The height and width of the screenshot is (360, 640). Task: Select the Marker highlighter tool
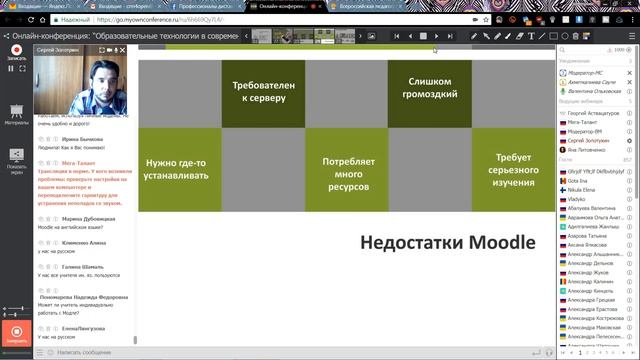pyautogui.click(x=497, y=36)
